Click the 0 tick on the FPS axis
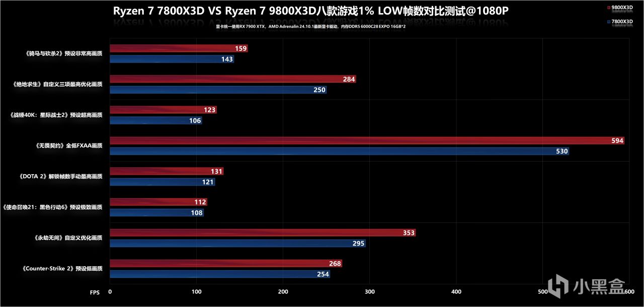This screenshot has height=307, width=644. point(110,292)
